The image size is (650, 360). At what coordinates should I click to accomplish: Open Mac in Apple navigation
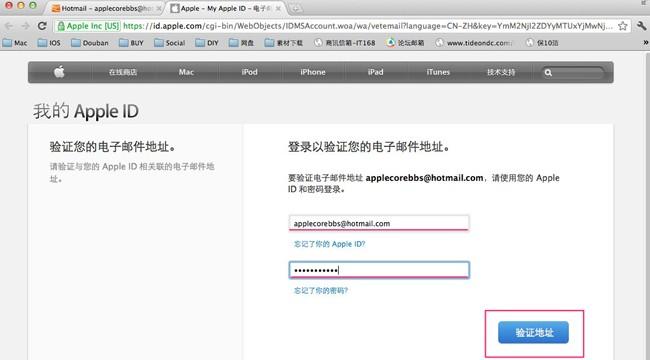tap(186, 72)
